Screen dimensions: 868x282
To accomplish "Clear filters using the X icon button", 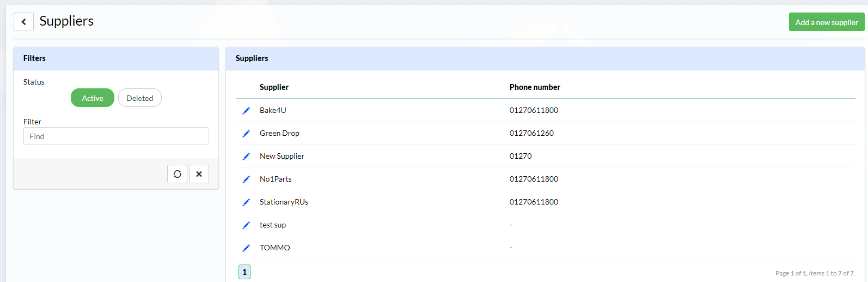I will coord(199,174).
